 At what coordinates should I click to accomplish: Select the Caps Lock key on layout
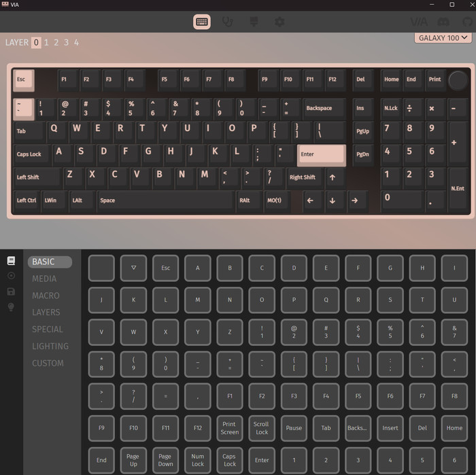[x=31, y=154]
